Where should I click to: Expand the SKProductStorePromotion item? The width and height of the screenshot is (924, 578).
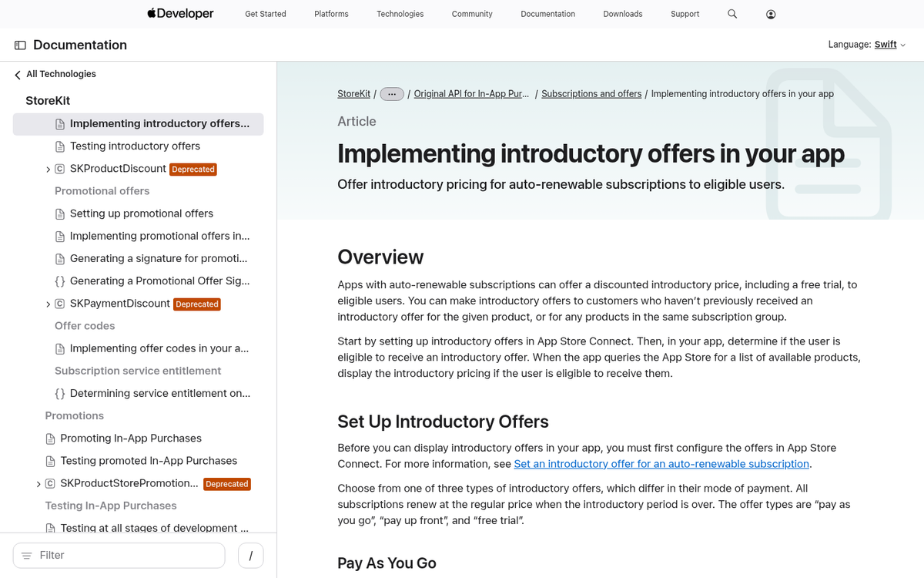(x=38, y=484)
